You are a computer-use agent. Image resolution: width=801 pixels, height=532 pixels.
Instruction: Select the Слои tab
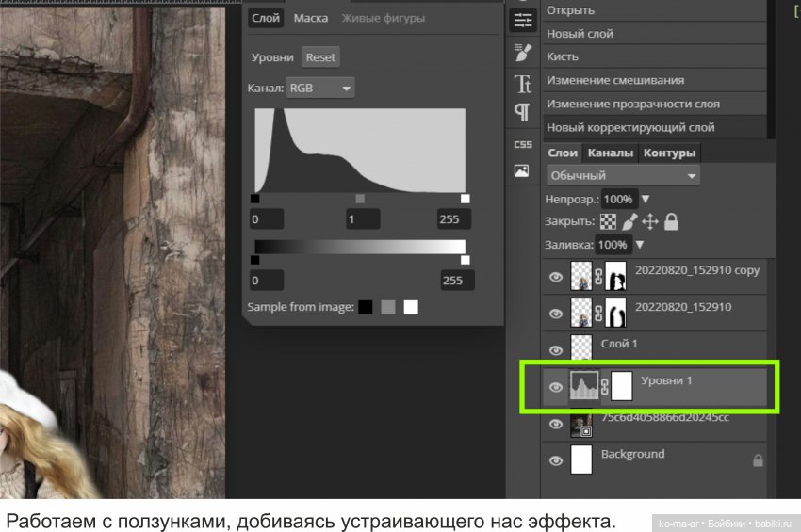[x=563, y=153]
